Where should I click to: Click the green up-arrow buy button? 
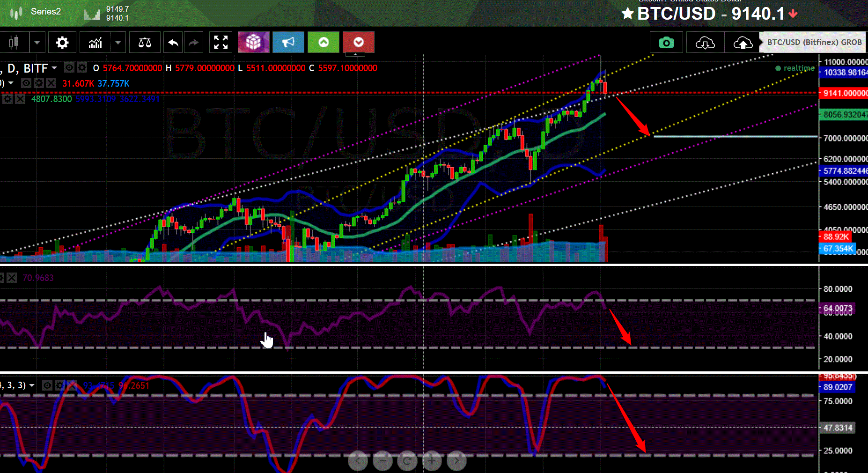(324, 43)
